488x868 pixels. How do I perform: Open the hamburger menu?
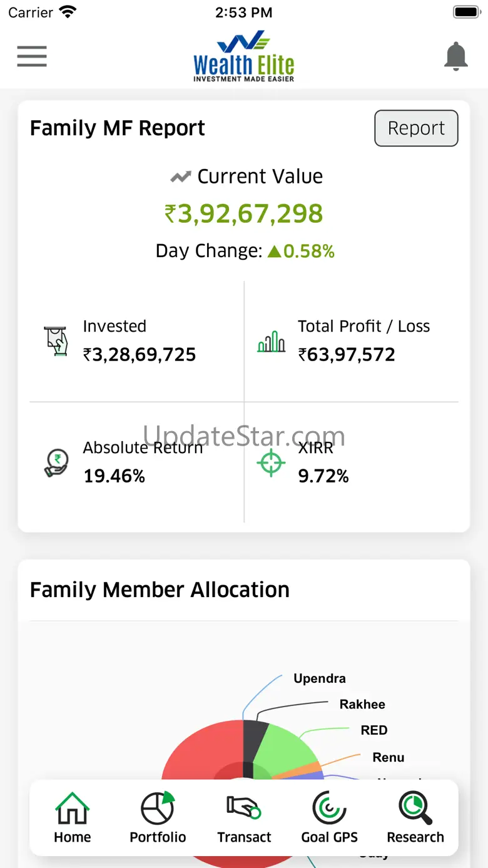tap(32, 56)
